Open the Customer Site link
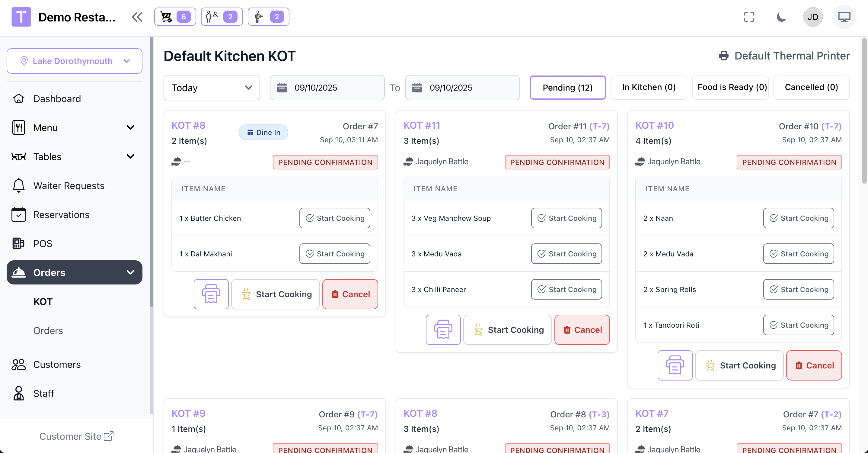868x453 pixels. pos(76,436)
